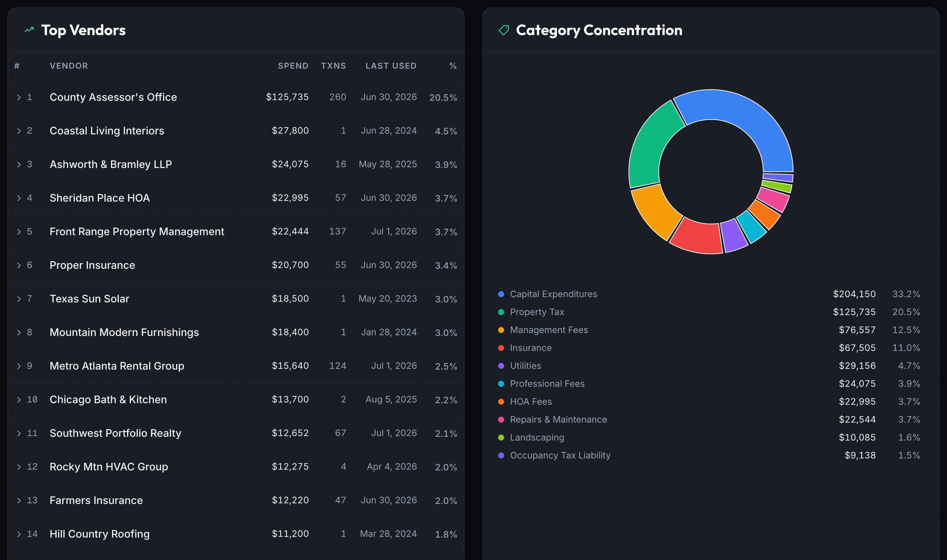Click the $12,652 spend value
The height and width of the screenshot is (560, 947).
290,433
